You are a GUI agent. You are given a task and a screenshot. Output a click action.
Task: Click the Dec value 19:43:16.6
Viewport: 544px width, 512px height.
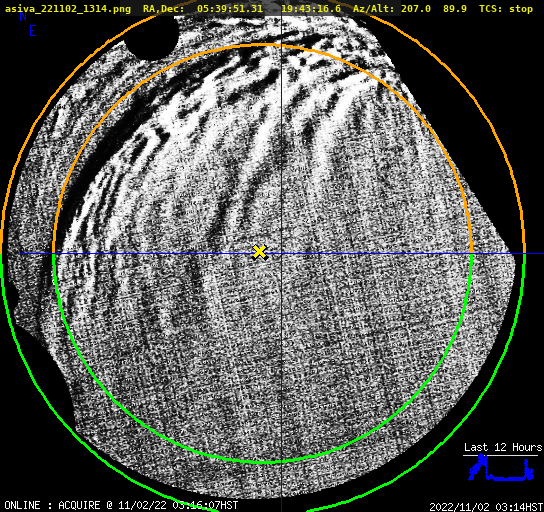pyautogui.click(x=311, y=9)
